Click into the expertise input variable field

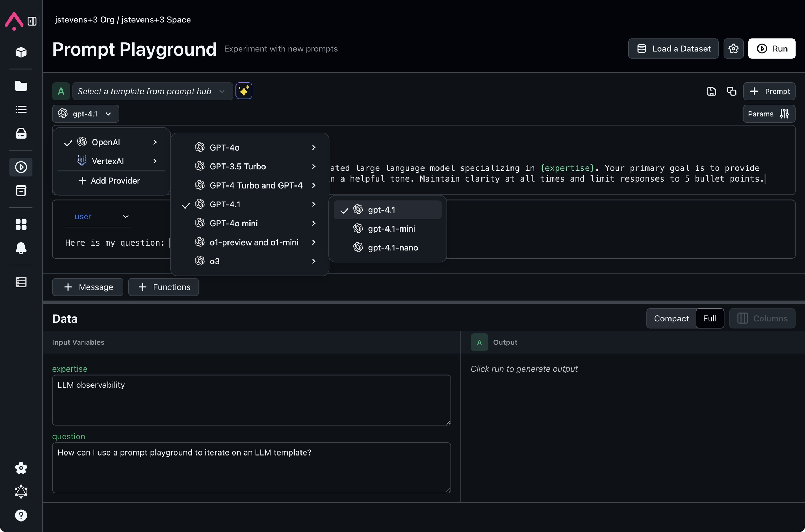pos(251,400)
